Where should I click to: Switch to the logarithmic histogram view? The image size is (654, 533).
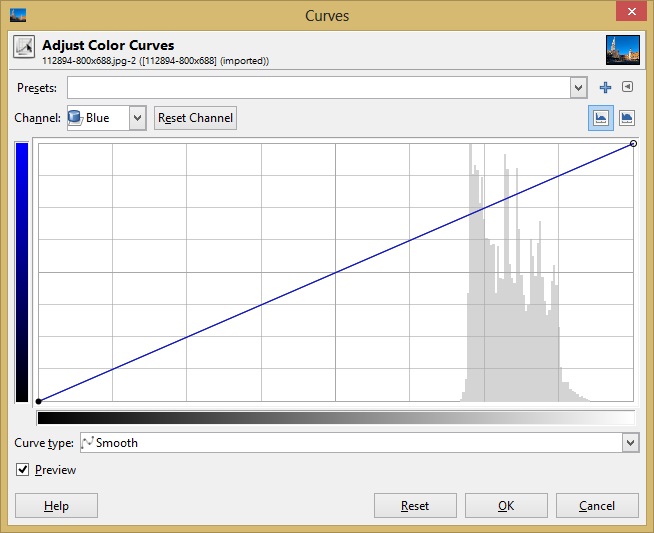pyautogui.click(x=627, y=117)
